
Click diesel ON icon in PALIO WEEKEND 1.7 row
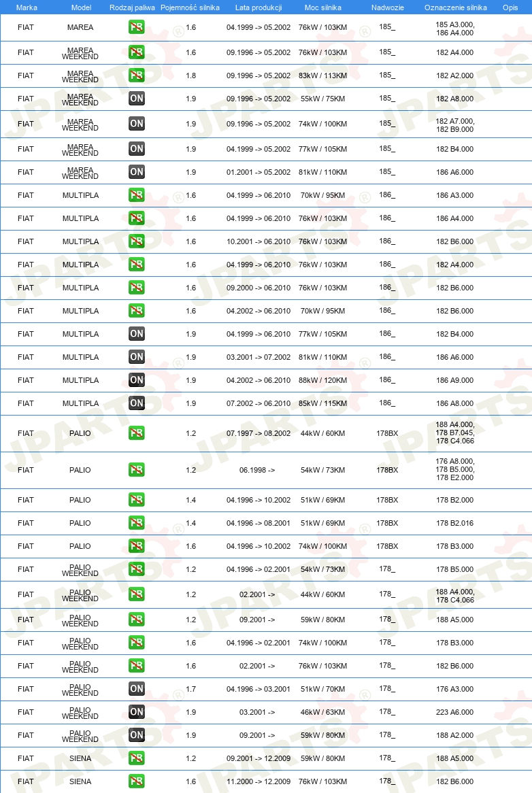(x=137, y=689)
